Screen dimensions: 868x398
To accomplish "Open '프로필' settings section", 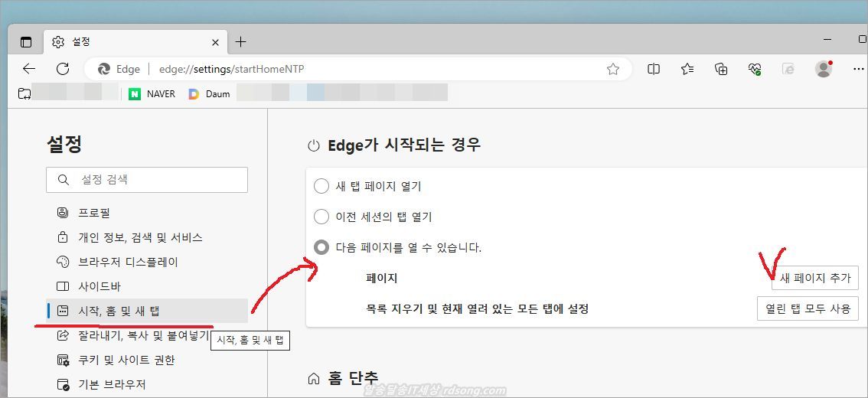I will click(93, 213).
